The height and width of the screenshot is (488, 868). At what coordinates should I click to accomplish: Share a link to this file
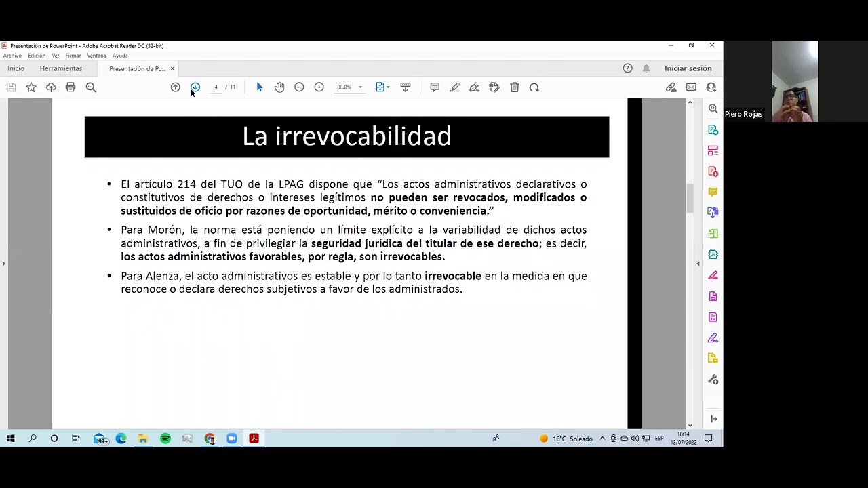click(671, 87)
